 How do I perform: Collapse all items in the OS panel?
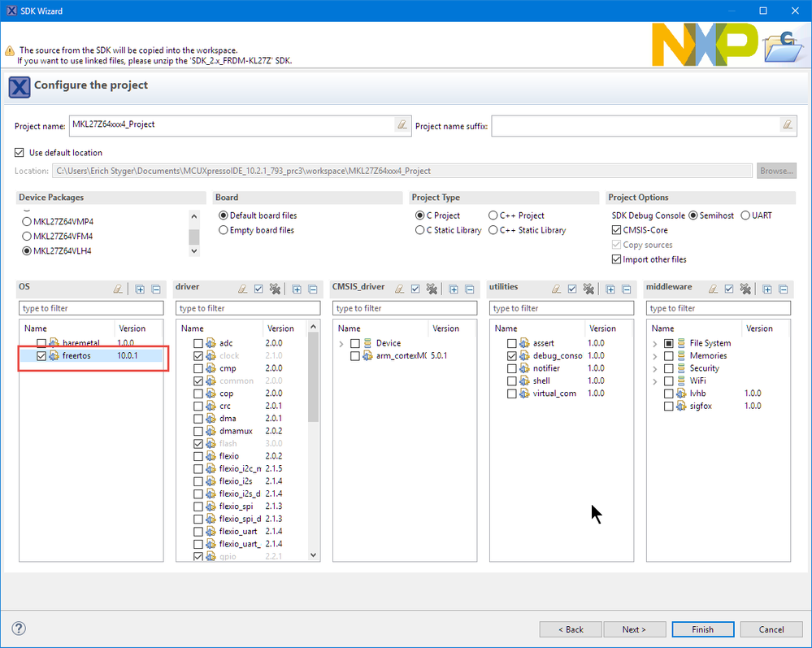pos(156,289)
